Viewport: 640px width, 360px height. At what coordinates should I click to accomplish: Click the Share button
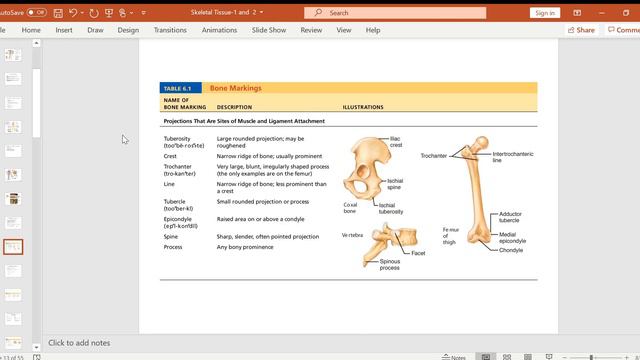(581, 30)
